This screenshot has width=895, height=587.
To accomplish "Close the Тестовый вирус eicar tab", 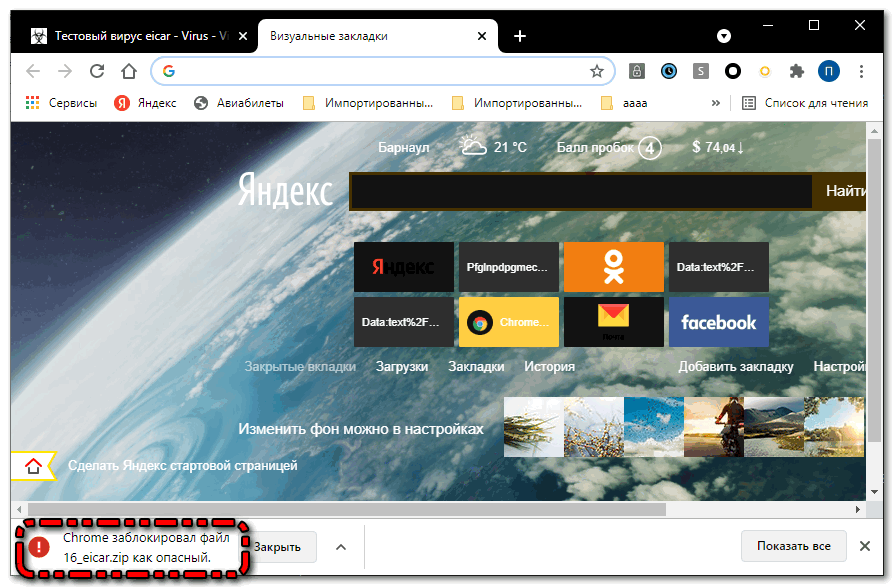I will coord(243,36).
